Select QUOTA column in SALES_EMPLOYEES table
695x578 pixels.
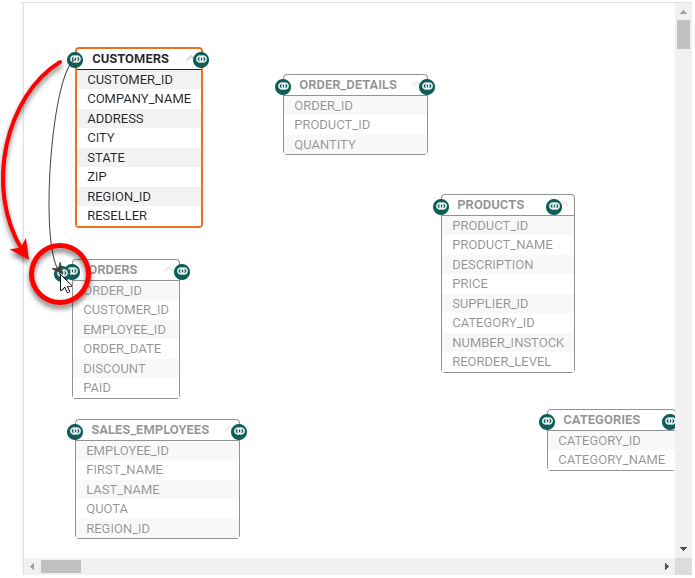tap(107, 509)
